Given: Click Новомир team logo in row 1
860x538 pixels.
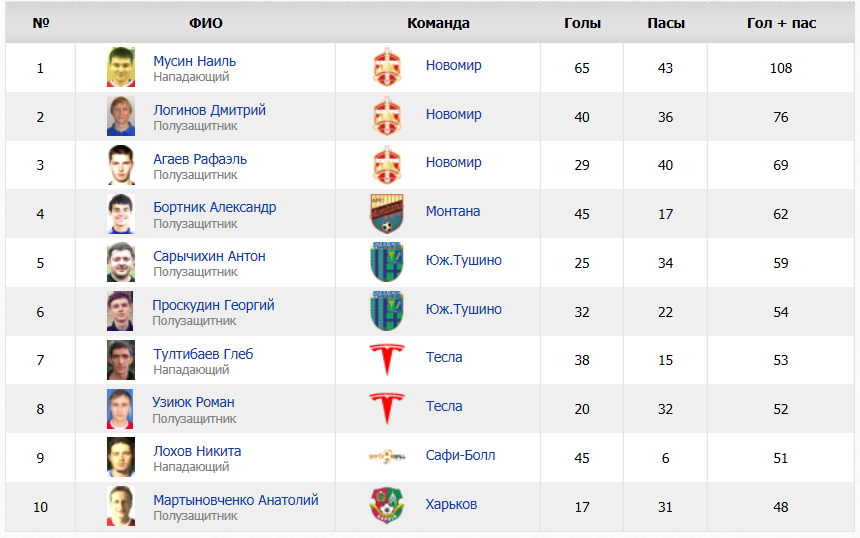Looking at the screenshot, I should tap(387, 67).
